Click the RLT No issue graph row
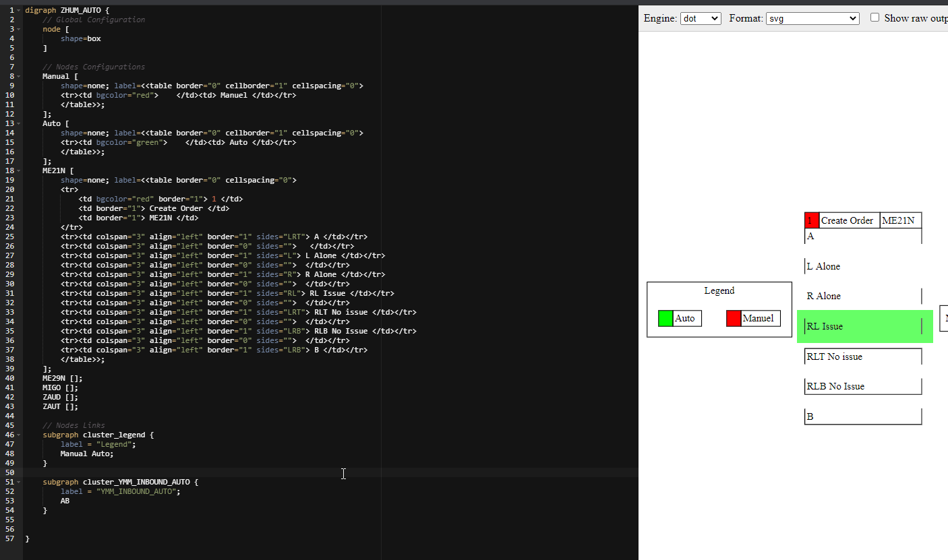This screenshot has height=560, width=948. 862,356
